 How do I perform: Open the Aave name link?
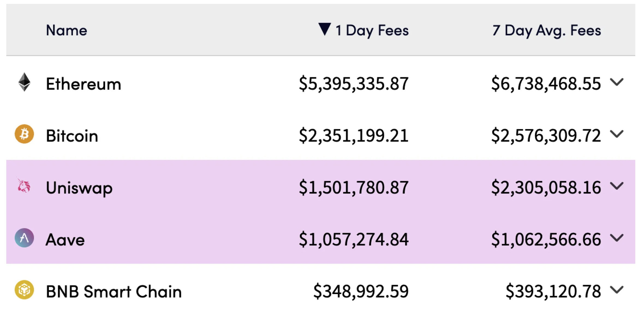pyautogui.click(x=65, y=240)
